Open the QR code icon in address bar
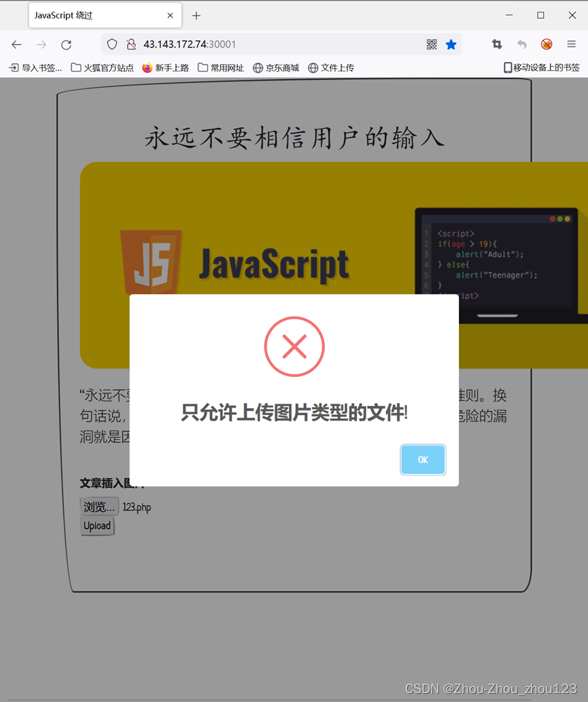 (432, 44)
